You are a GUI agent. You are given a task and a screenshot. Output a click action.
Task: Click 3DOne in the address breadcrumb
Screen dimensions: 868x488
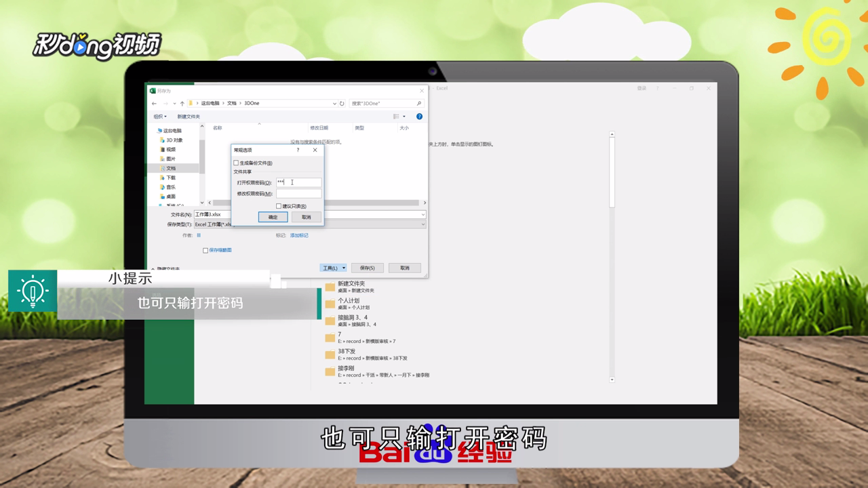(252, 104)
